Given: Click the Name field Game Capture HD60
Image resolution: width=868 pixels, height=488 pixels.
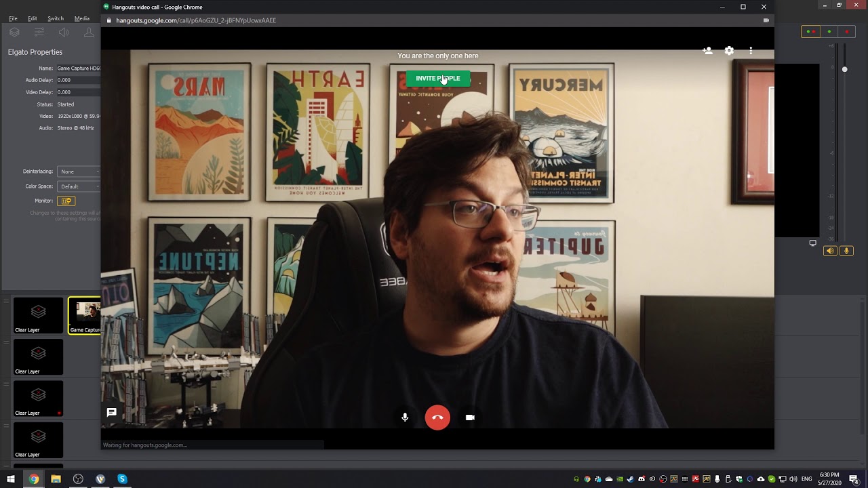Looking at the screenshot, I should click(79, 68).
